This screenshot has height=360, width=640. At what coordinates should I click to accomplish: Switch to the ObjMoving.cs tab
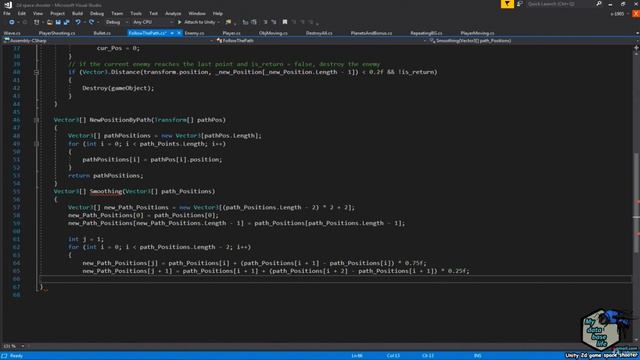point(273,33)
